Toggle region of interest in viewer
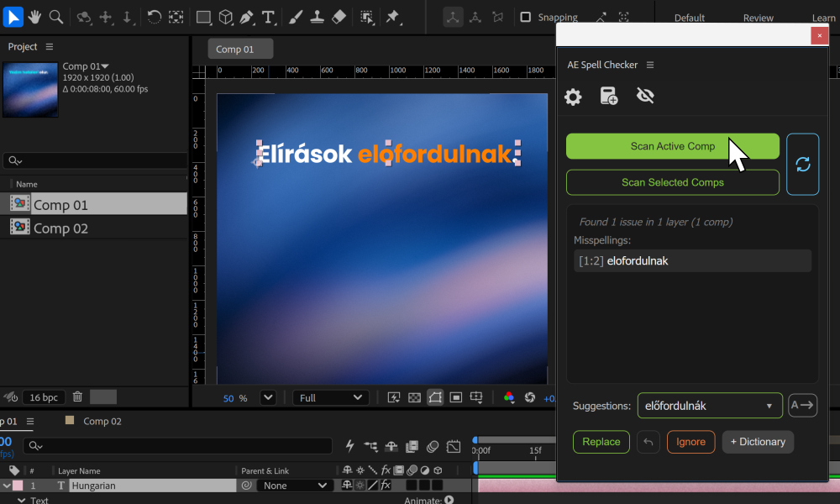The image size is (840, 504). click(x=456, y=397)
